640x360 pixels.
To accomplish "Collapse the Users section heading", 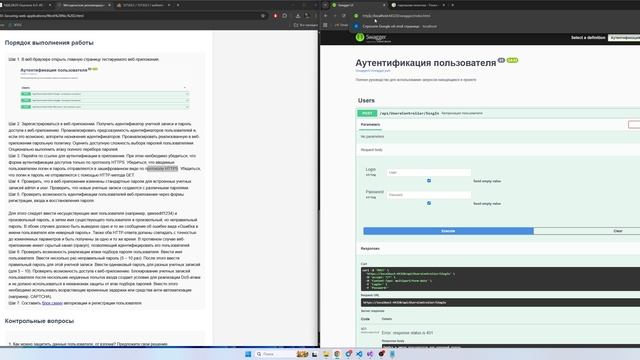I will coord(366,100).
